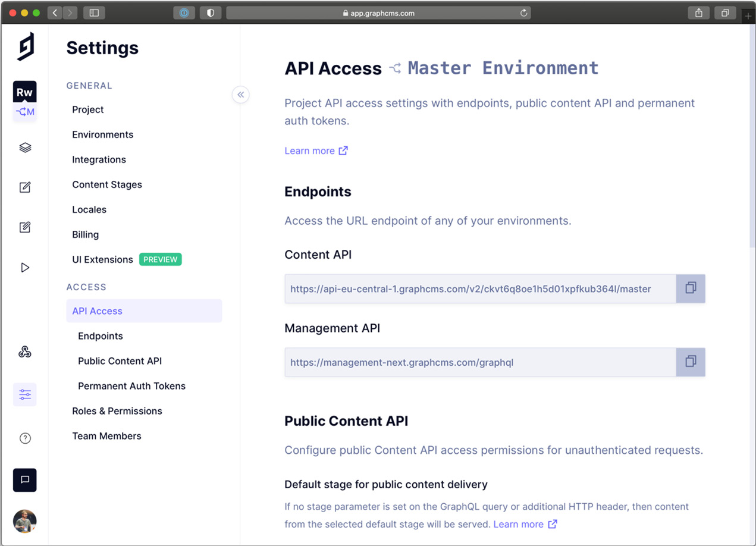Image resolution: width=756 pixels, height=546 pixels.
Task: Collapse the Settings navigation panel
Action: [240, 95]
